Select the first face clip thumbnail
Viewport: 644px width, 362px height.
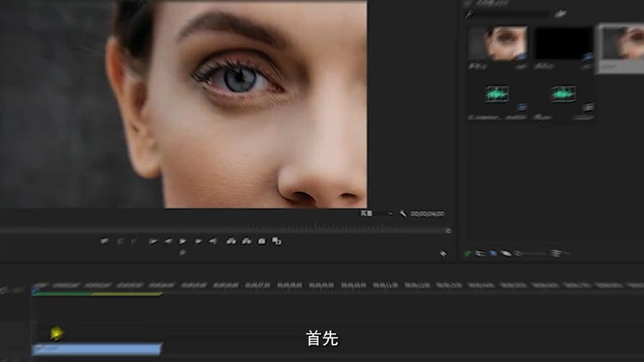[x=498, y=43]
